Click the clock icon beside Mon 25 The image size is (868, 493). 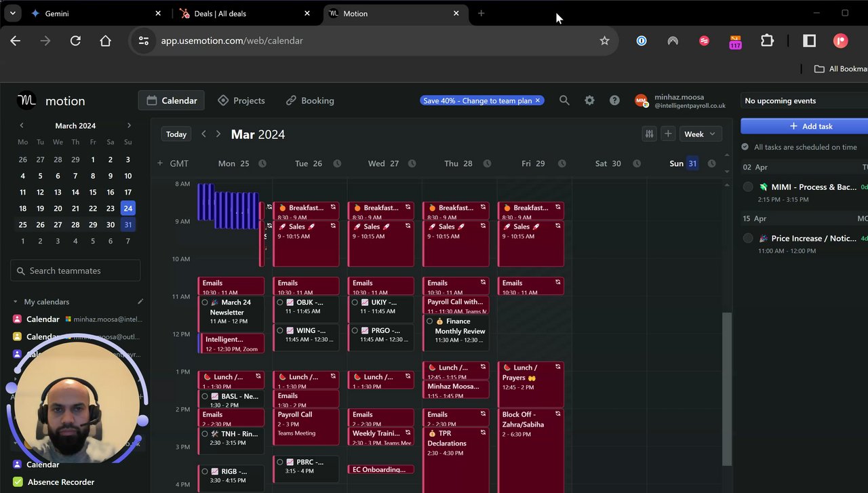click(x=262, y=163)
